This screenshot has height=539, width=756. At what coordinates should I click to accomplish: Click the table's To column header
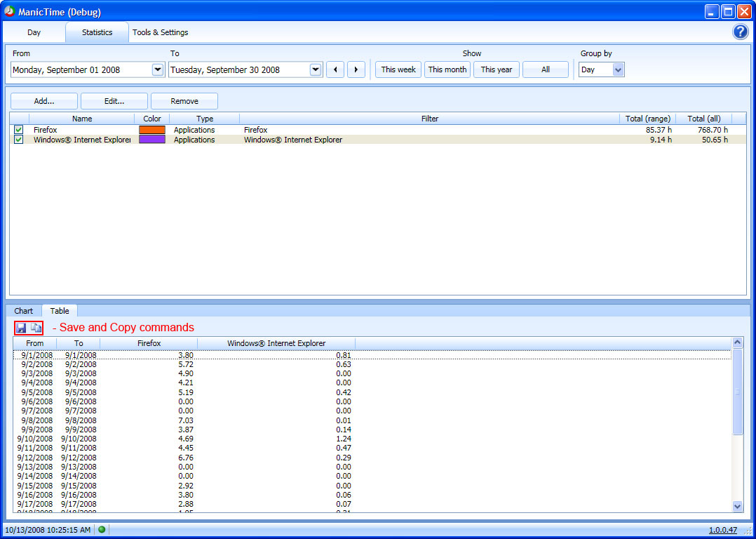(79, 344)
